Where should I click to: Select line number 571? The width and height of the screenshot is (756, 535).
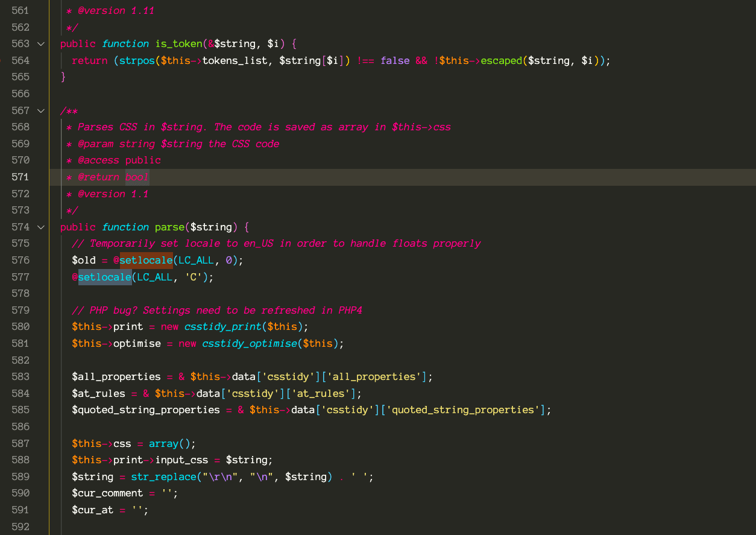[20, 177]
